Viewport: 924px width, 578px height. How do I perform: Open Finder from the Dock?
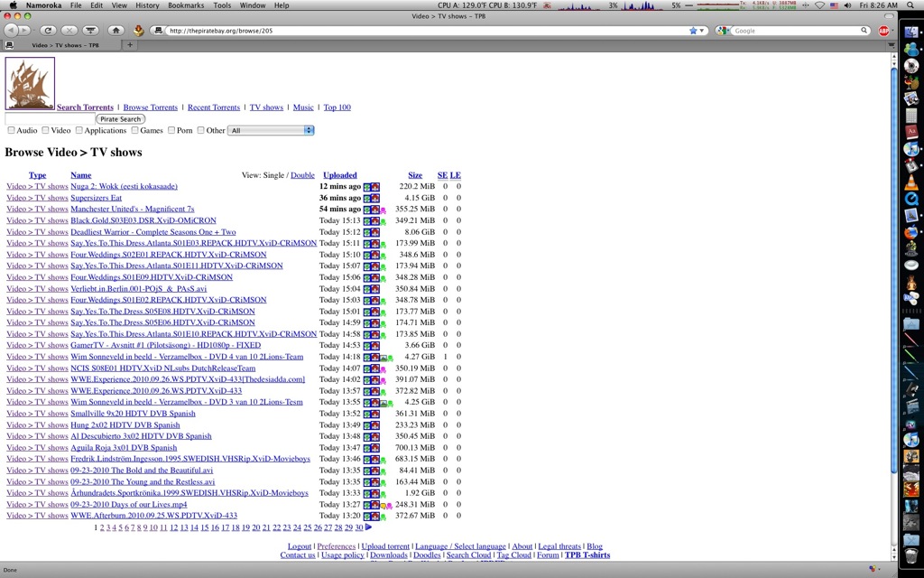pos(911,32)
